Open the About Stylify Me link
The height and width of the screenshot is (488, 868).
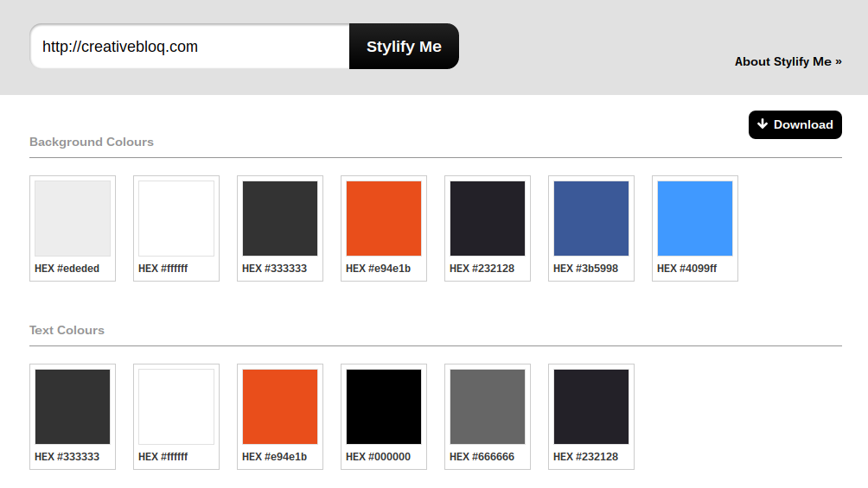click(x=788, y=61)
